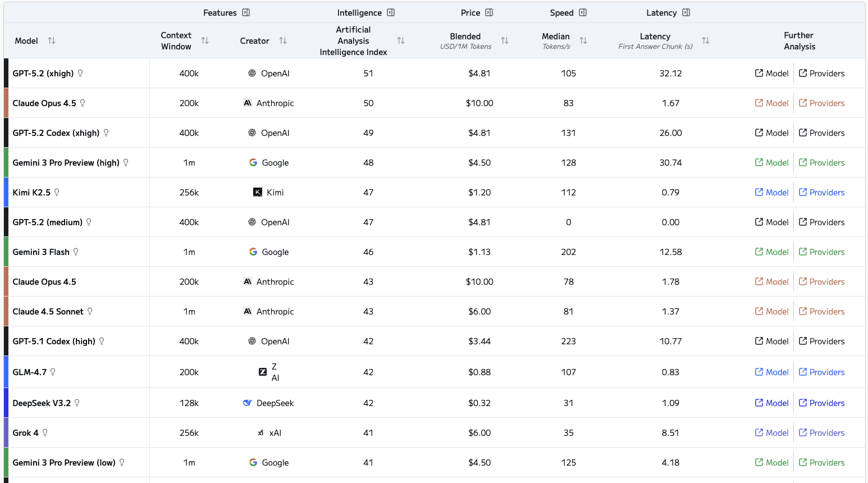Click the 128k context window value
868x483 pixels.
[189, 403]
